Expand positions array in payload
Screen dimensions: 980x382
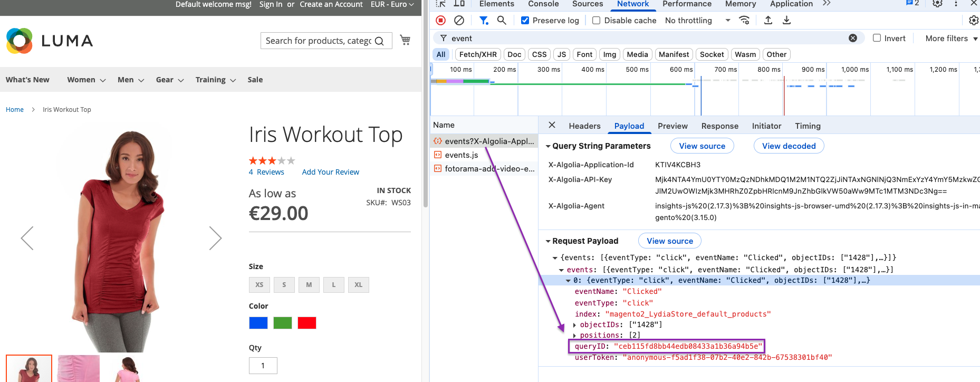click(574, 336)
